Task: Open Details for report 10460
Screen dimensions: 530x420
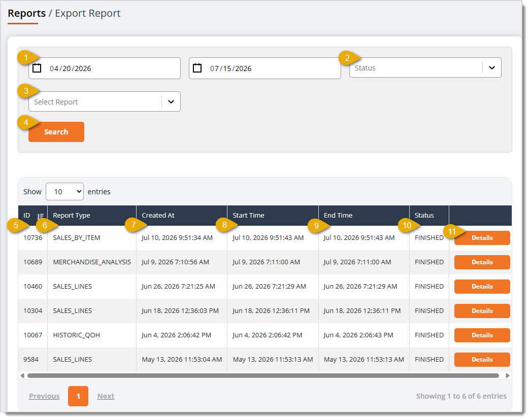Action: pos(482,287)
